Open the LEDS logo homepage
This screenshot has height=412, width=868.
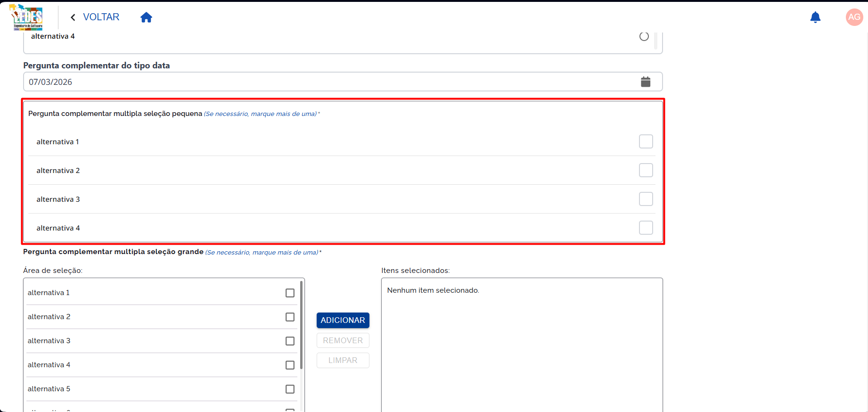(26, 17)
